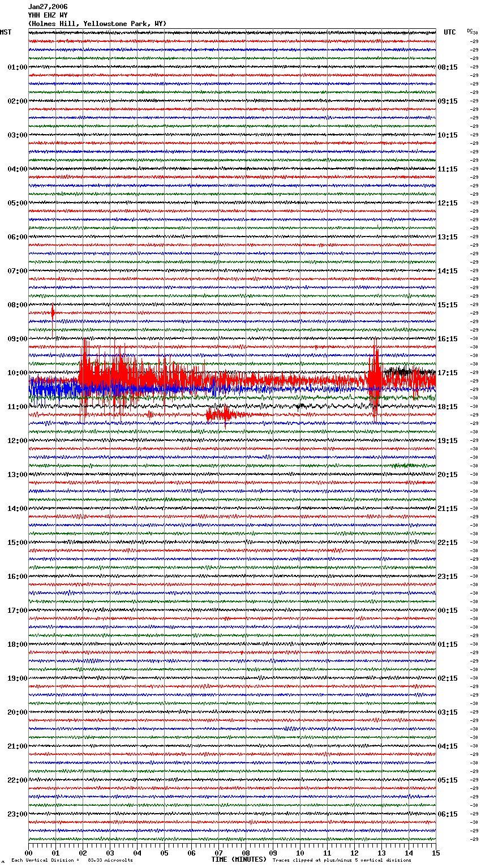
Task: Click the Holmes Hill, Yellowstone Park location title
Action: (x=97, y=24)
